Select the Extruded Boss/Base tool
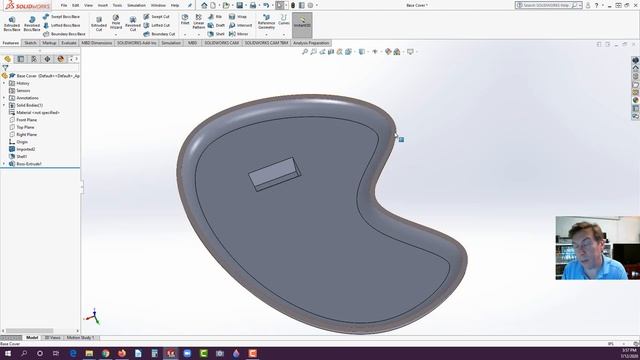 click(12, 24)
